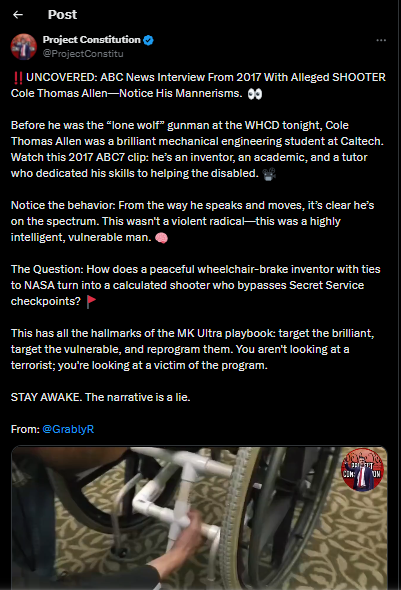Viewport: 401px width, 590px height.
Task: Go back using the left arrow
Action: point(18,15)
